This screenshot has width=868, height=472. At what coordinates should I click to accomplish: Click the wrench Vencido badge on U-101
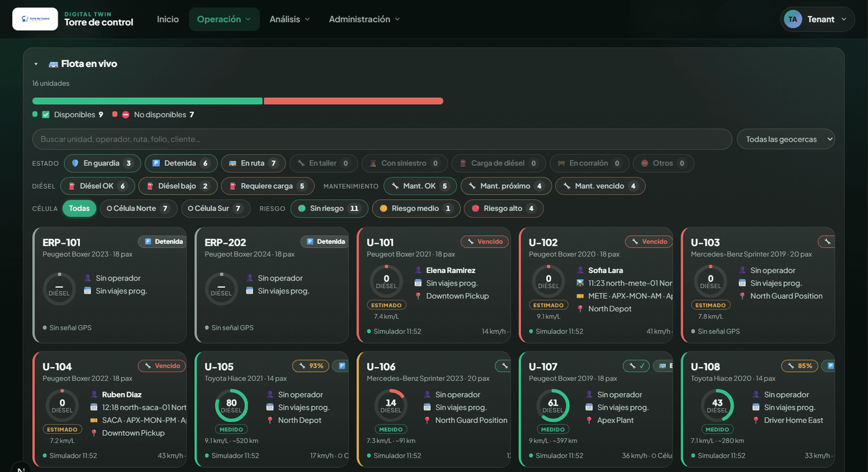coord(484,241)
